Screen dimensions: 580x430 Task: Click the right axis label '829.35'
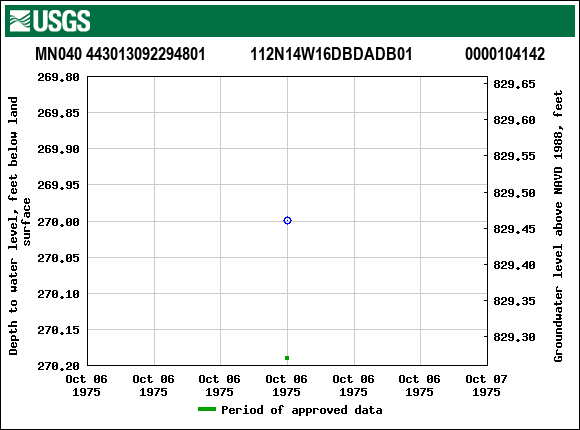(514, 301)
